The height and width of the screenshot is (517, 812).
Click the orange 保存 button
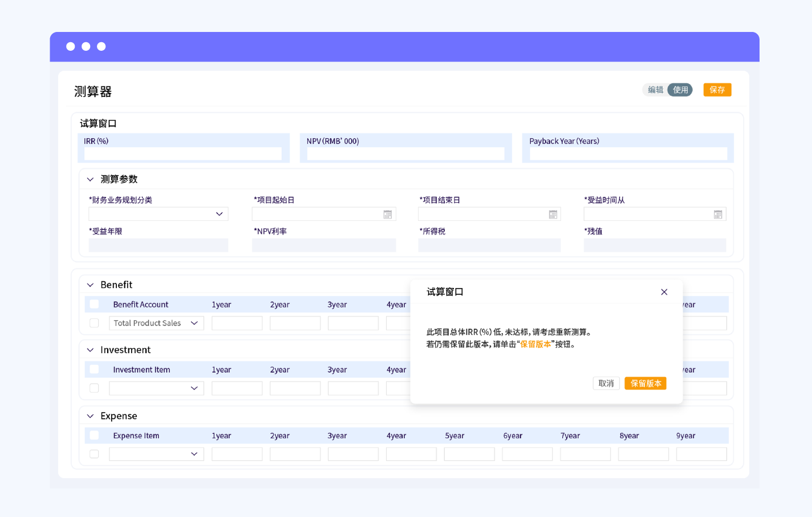point(717,90)
